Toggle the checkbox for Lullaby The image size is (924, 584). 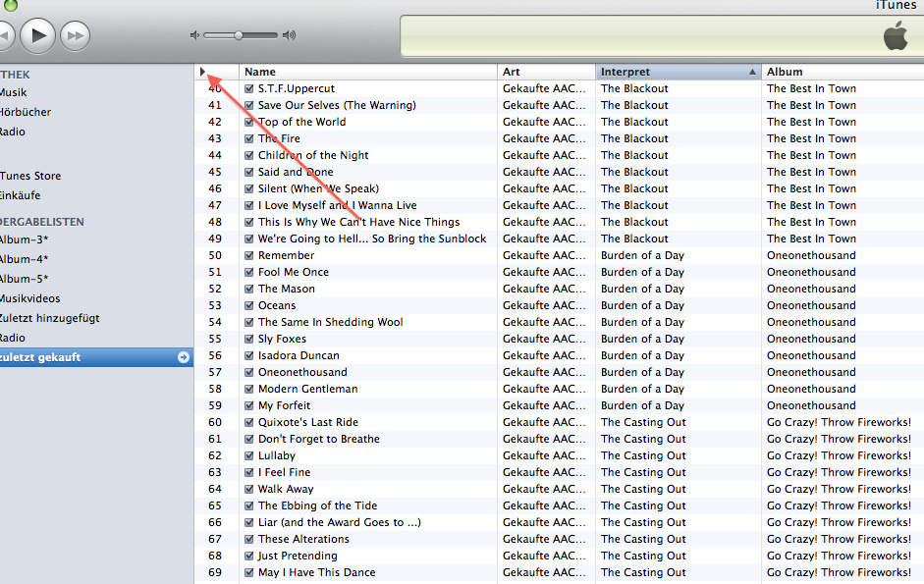pos(248,455)
